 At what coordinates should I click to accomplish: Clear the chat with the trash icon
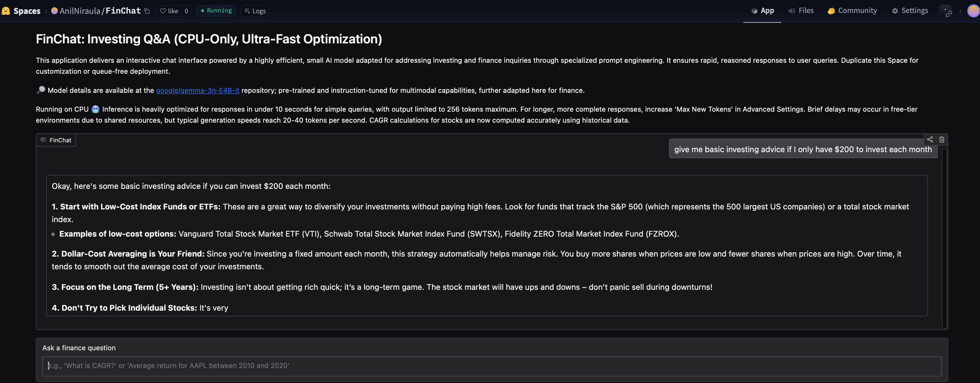942,139
